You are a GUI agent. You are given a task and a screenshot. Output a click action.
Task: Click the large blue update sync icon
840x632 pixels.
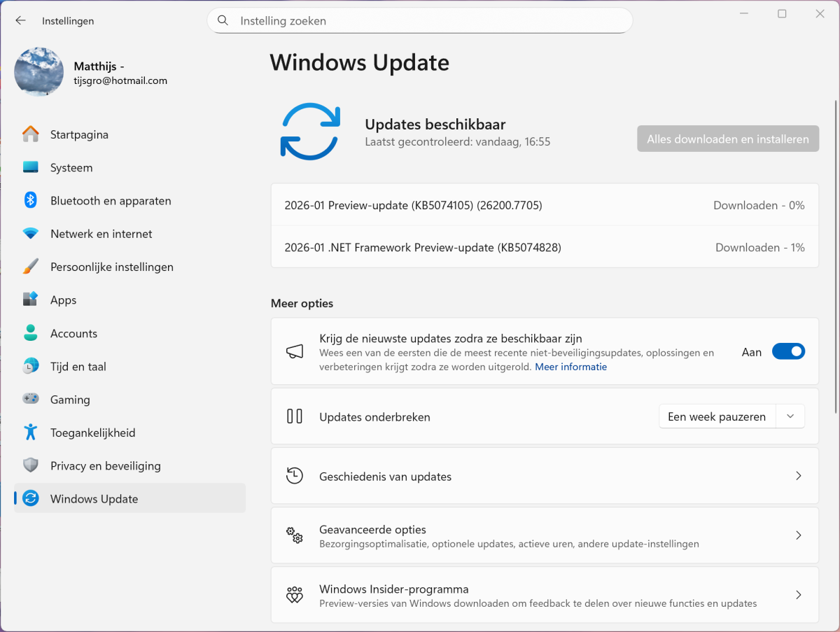pyautogui.click(x=310, y=132)
